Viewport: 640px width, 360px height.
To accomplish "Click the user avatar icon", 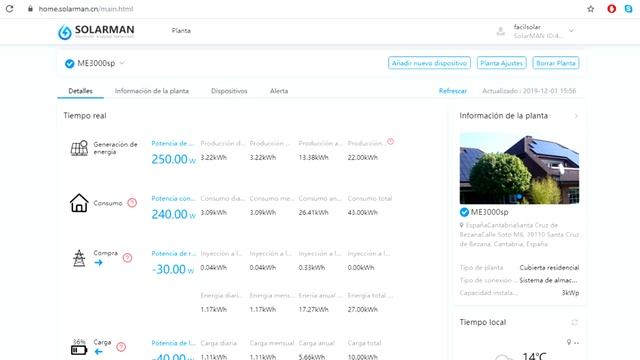I will pyautogui.click(x=500, y=31).
